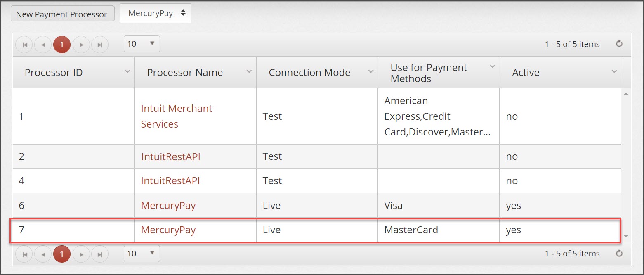Go to previous page in bottom pager
The height and width of the screenshot is (275, 644).
pyautogui.click(x=43, y=254)
